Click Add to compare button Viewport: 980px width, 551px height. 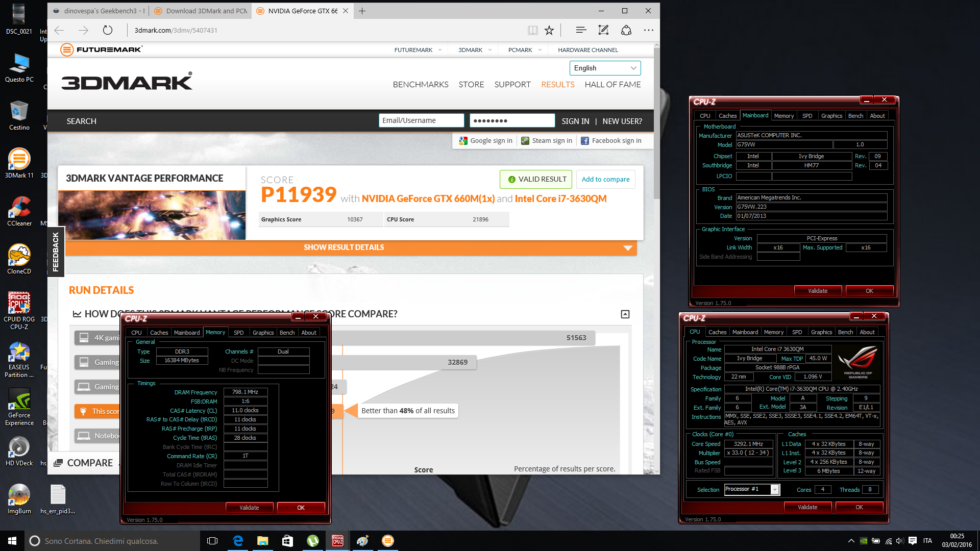[x=605, y=179]
